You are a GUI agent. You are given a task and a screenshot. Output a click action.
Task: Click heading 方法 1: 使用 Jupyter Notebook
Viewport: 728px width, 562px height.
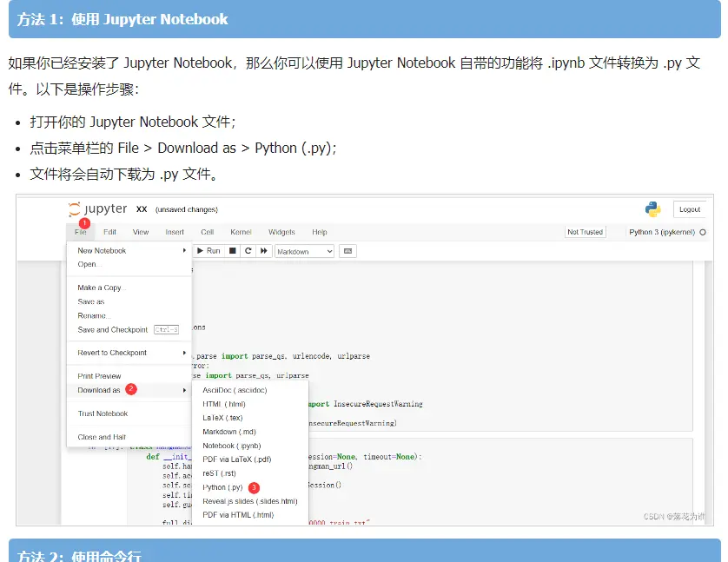click(x=122, y=19)
